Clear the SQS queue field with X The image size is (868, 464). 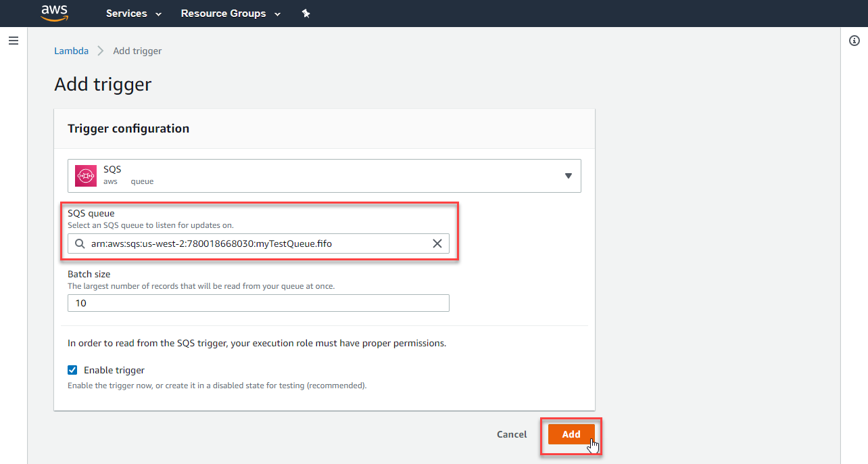coord(437,243)
